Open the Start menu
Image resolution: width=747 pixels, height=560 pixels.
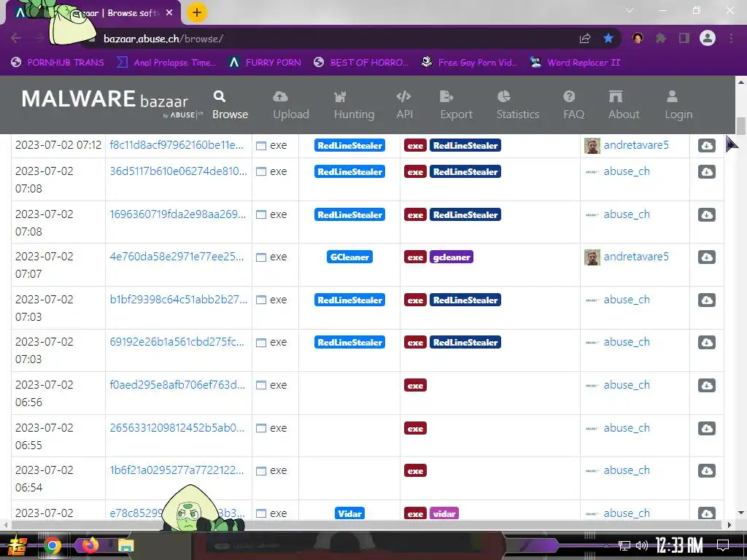[x=16, y=545]
